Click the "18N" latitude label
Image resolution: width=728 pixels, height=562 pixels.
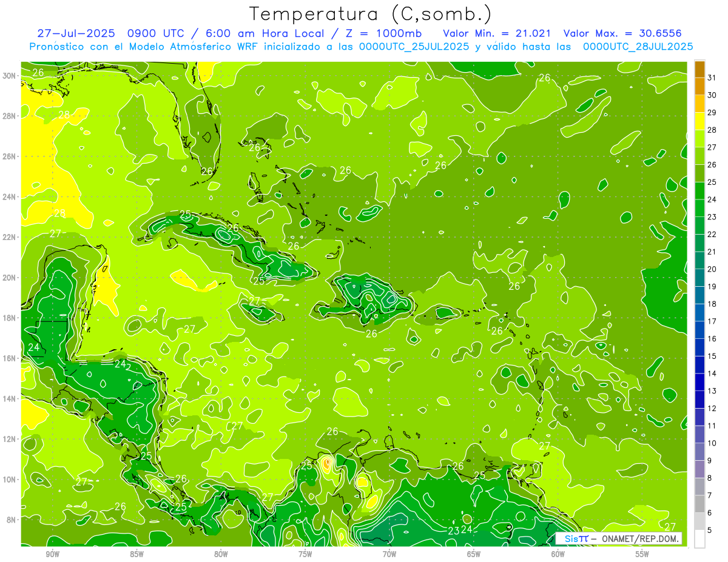point(10,318)
